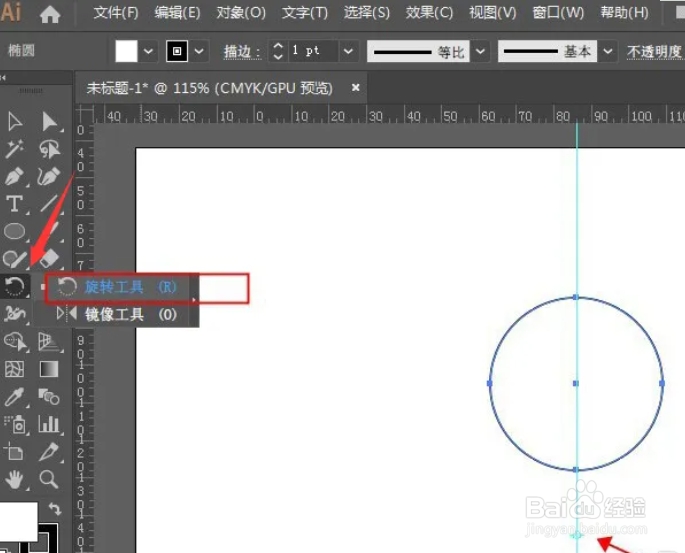Click the fill color swatch in control bar
This screenshot has height=553, width=685.
[126, 51]
